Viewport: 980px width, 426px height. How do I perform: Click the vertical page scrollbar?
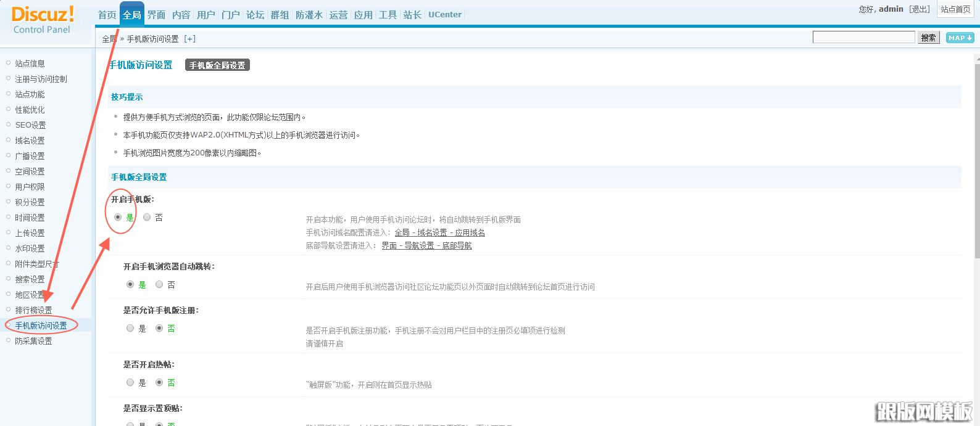click(976, 160)
